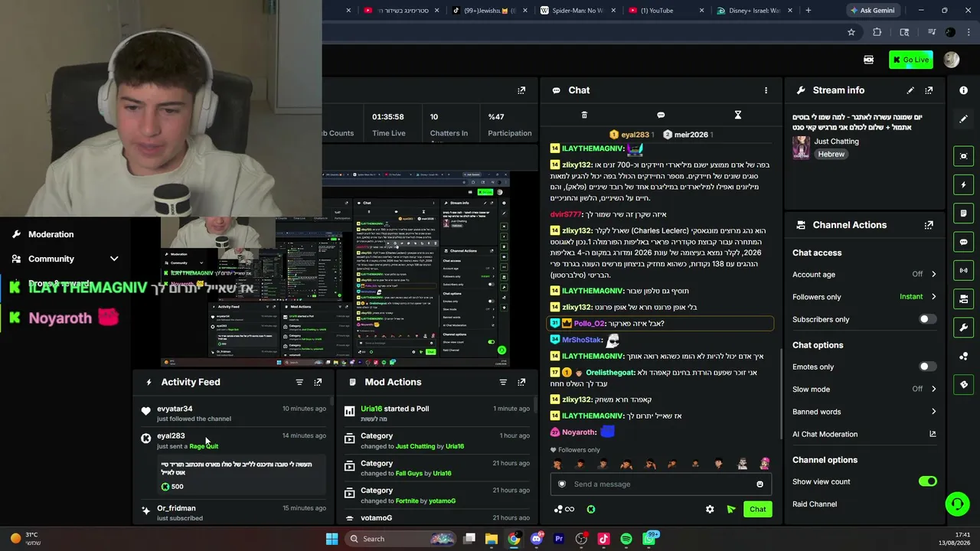Click the lightning bolt icon in right sidebar
Screen dimensions: 980x551
964,184
